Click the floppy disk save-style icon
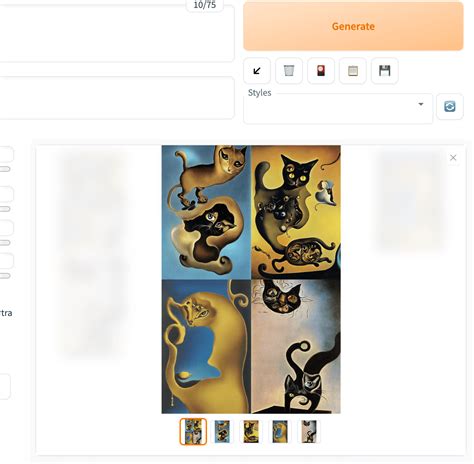474x464 pixels. click(386, 71)
